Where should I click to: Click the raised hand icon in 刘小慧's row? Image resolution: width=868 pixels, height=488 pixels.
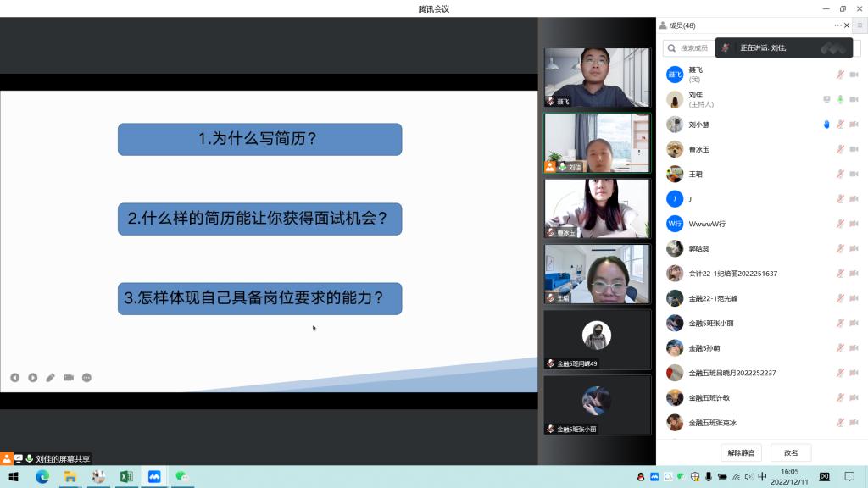pos(826,124)
